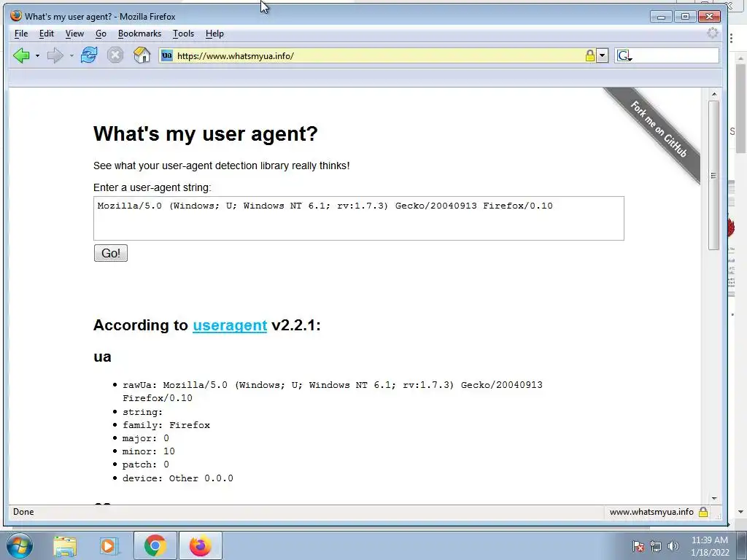Switch to Chrome in the taskbar
The height and width of the screenshot is (560, 747).
pyautogui.click(x=155, y=545)
